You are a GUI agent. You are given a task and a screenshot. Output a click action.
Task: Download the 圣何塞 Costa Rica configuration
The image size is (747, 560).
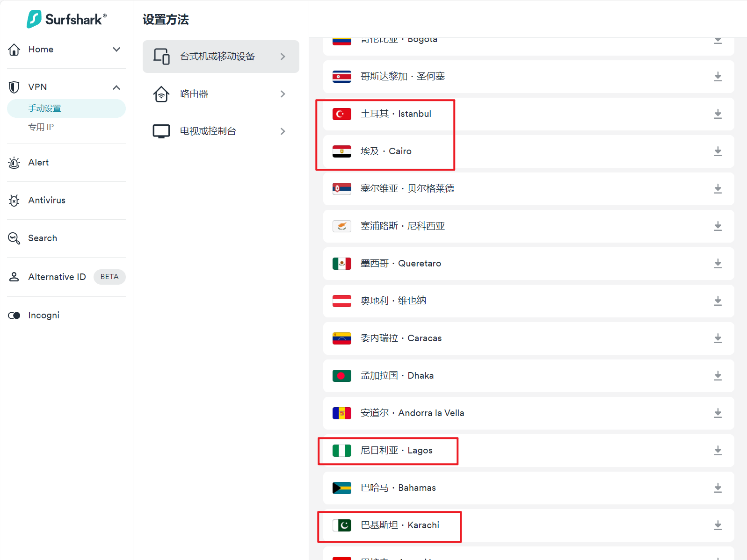718,77
